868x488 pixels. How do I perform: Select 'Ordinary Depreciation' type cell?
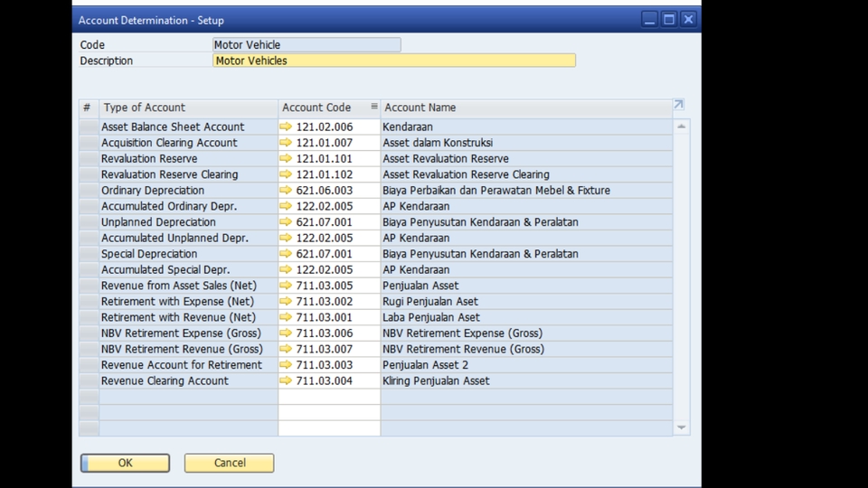coord(188,191)
